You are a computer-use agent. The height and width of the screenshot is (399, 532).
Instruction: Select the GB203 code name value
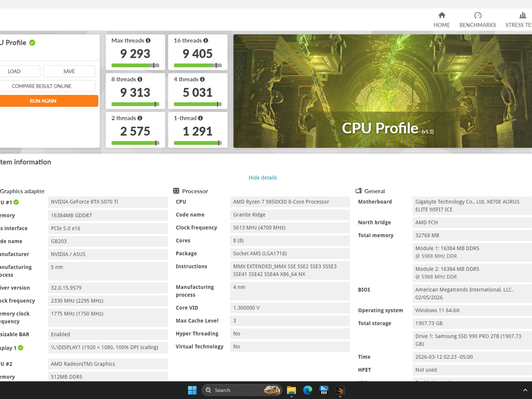pyautogui.click(x=108, y=241)
